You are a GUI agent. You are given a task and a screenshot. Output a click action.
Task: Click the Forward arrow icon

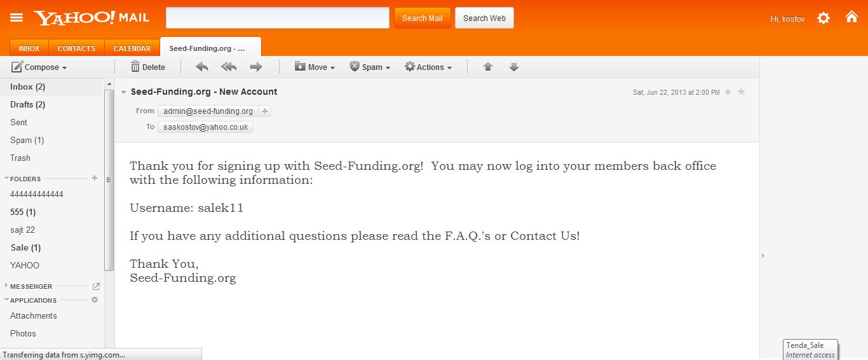tap(256, 67)
